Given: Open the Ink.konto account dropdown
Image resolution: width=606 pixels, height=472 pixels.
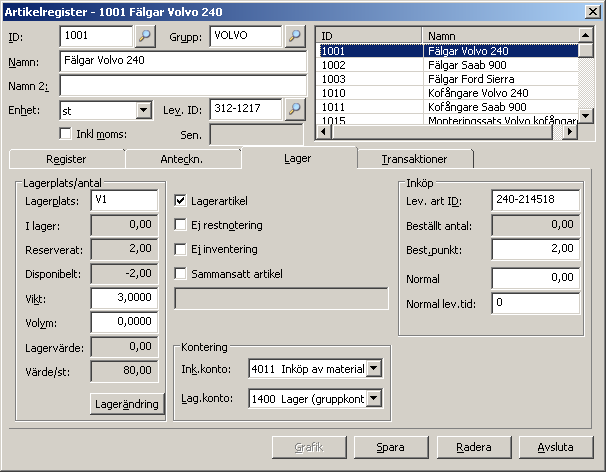Looking at the screenshot, I should [x=374, y=368].
